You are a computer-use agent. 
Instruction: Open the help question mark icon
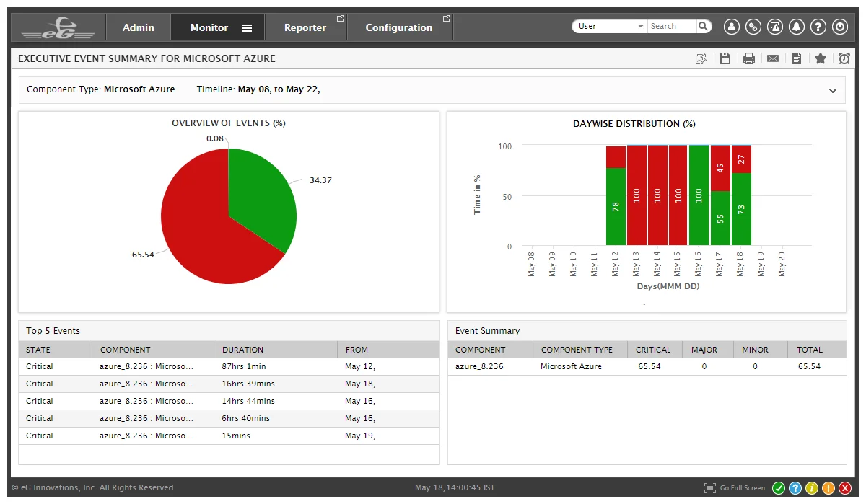pos(818,27)
